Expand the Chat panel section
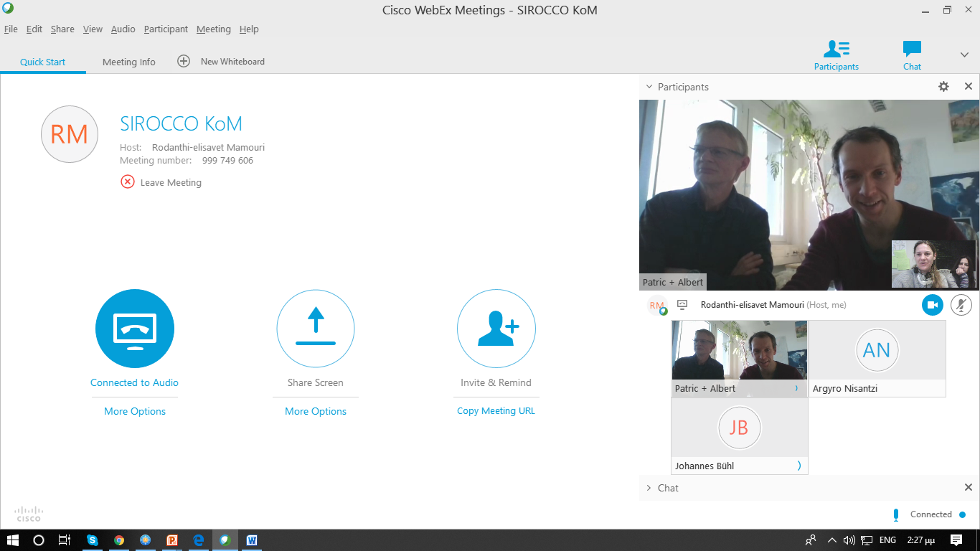This screenshot has height=551, width=980. click(649, 488)
